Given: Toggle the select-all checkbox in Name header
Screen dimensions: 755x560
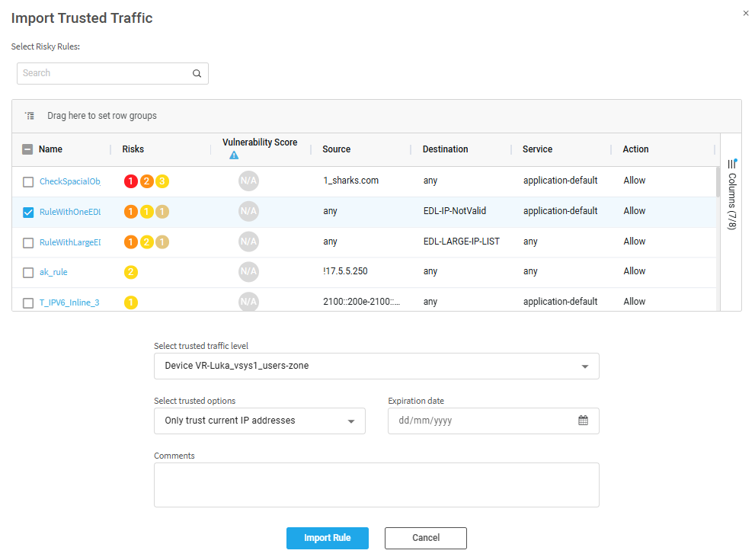Looking at the screenshot, I should (27, 149).
